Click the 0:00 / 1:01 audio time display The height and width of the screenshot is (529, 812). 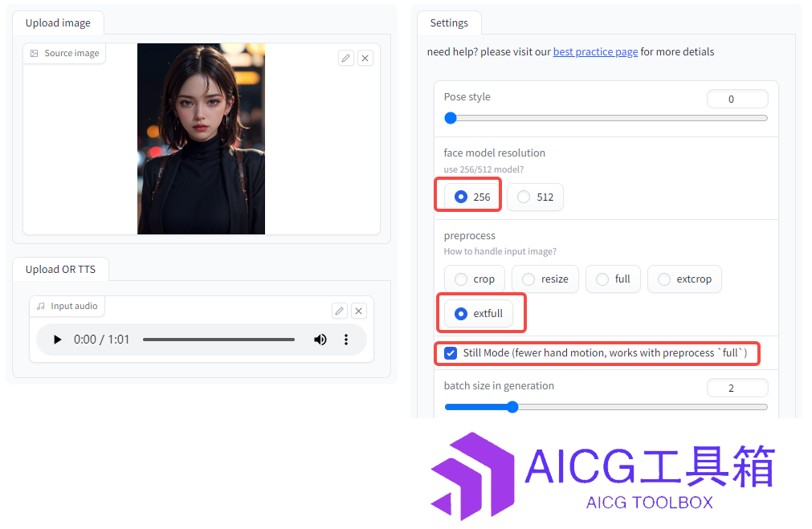101,340
